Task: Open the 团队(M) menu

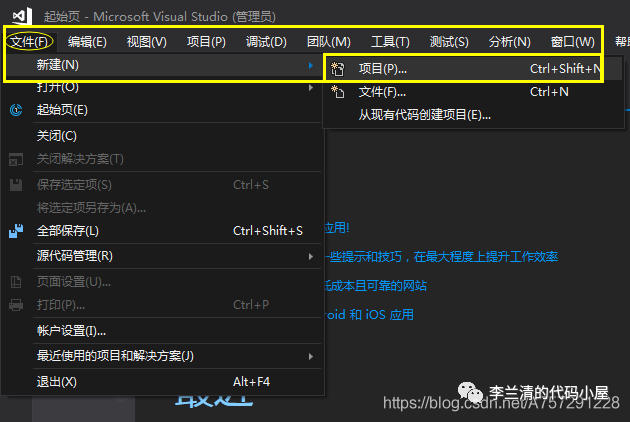Action: 329,41
